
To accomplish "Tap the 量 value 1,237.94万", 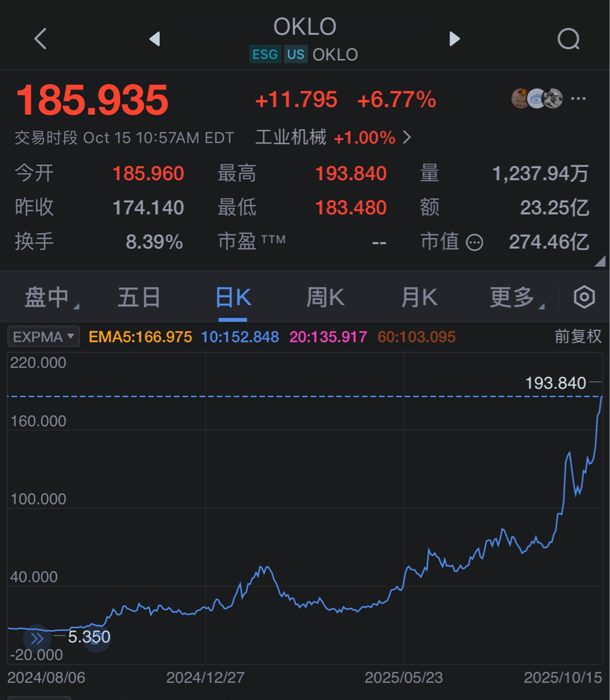I will (x=540, y=174).
